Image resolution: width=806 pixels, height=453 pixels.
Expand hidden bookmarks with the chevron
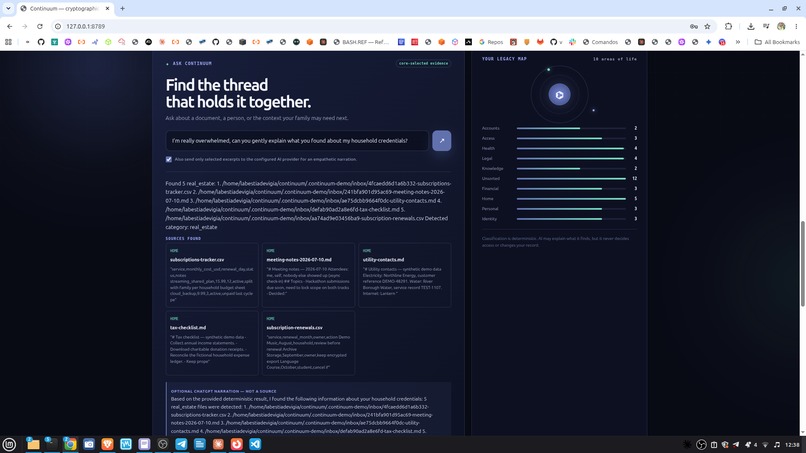[x=738, y=42]
